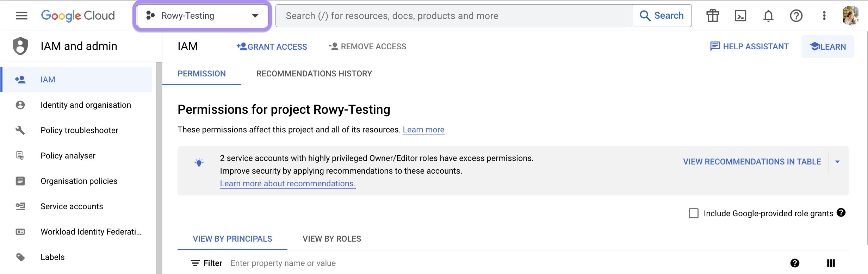The height and width of the screenshot is (274, 868).
Task: Open the notifications bell
Action: 768,15
